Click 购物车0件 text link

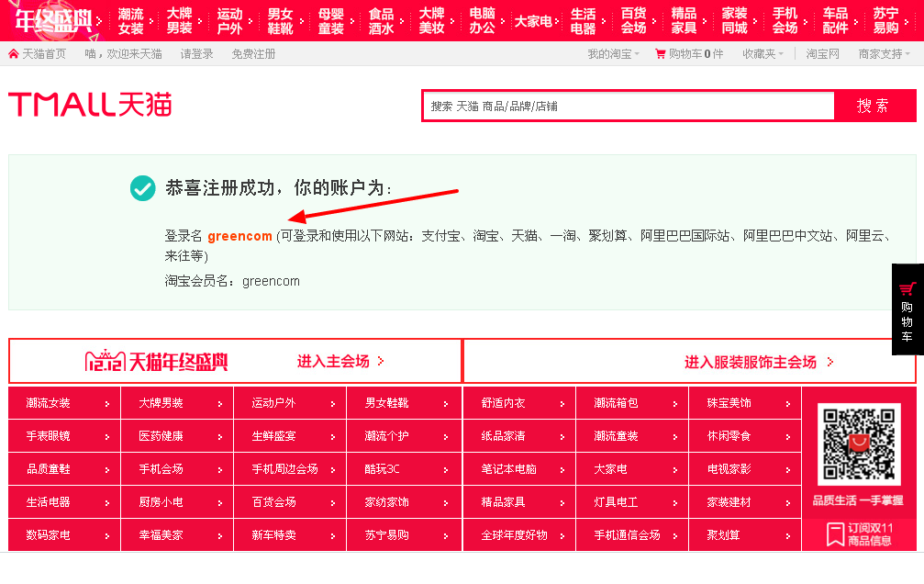click(x=696, y=54)
